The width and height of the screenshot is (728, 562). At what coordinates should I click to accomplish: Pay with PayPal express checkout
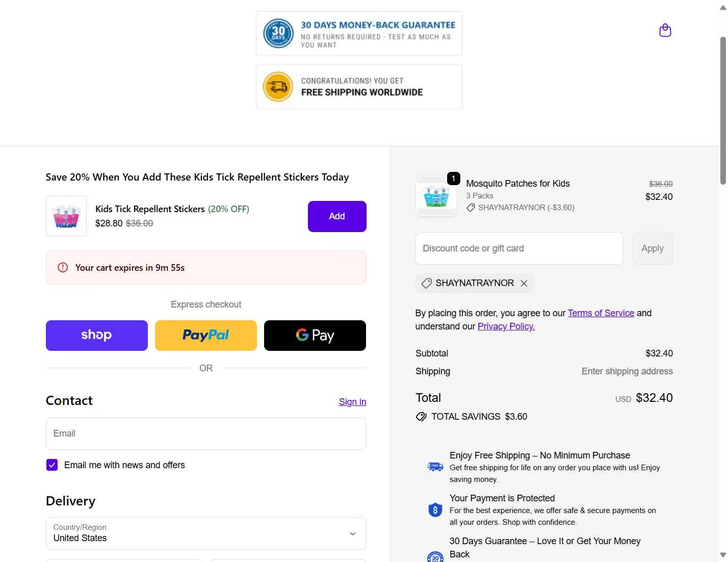[206, 336]
